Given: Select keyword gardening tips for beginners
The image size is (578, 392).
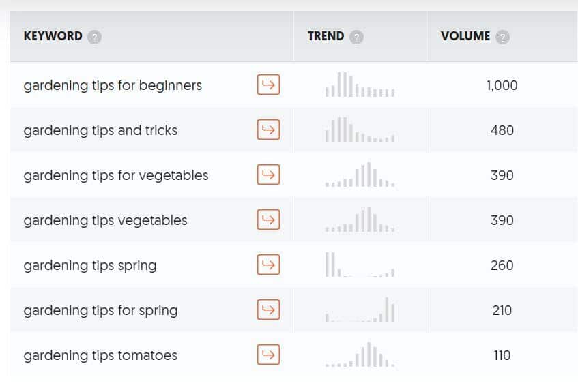Looking at the screenshot, I should tap(113, 85).
